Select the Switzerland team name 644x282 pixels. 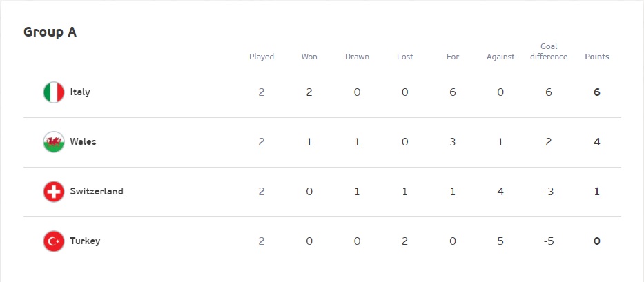click(x=97, y=192)
